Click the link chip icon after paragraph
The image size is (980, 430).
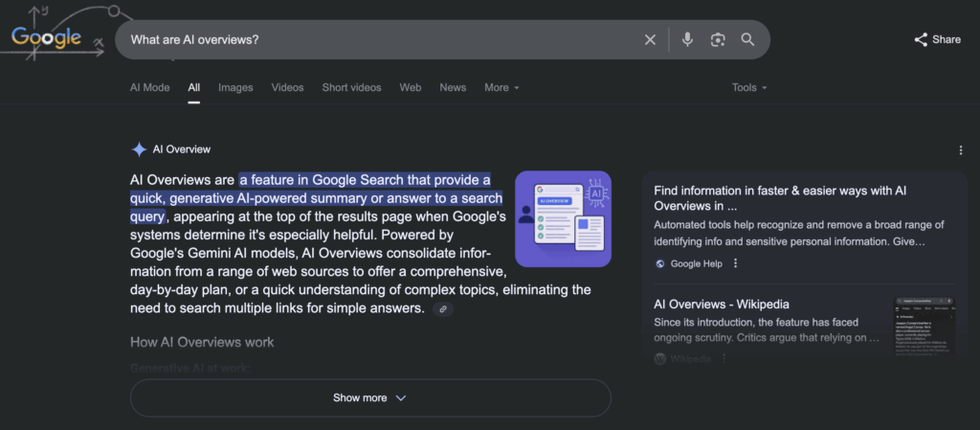coord(443,308)
